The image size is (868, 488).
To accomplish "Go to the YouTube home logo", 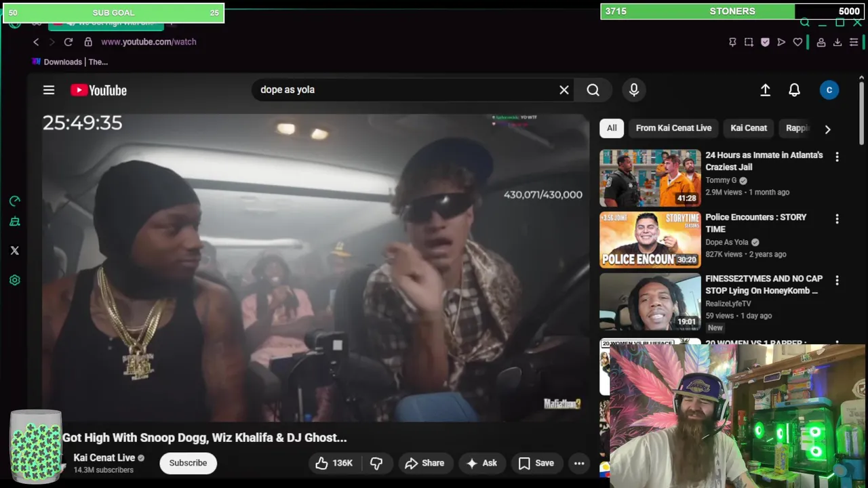I will coord(98,90).
